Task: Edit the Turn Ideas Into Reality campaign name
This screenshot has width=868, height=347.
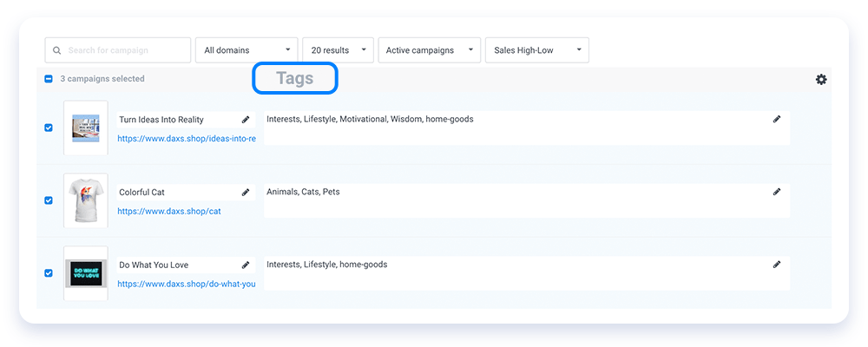Action: (x=246, y=120)
